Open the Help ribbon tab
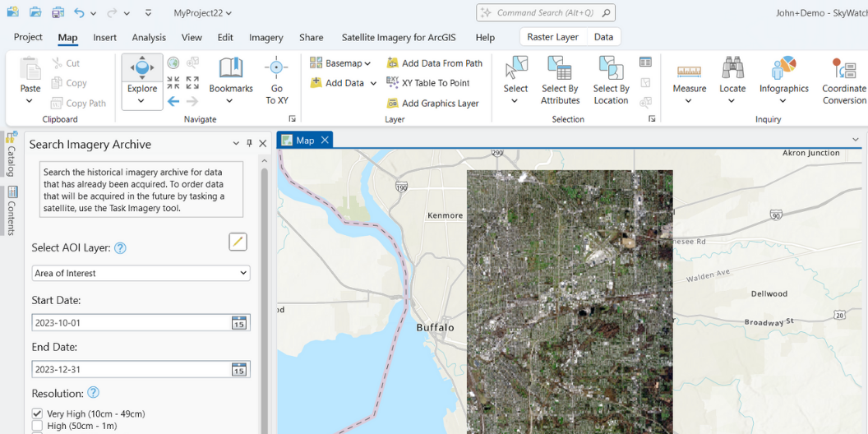 [x=485, y=37]
